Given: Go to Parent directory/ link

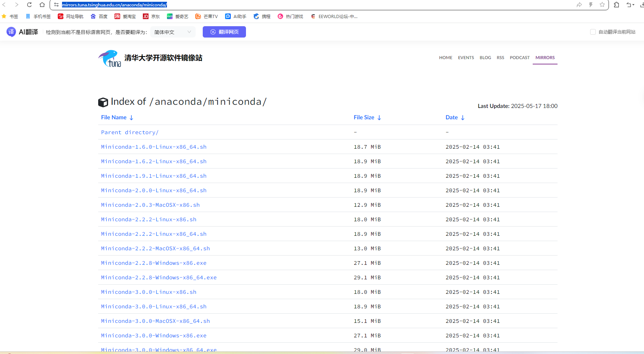Looking at the screenshot, I should (130, 132).
